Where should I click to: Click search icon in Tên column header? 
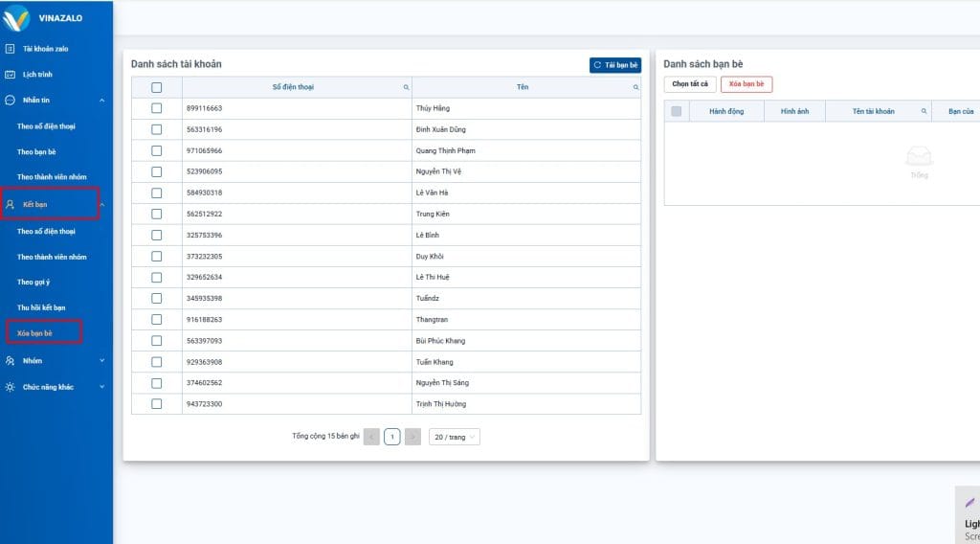pyautogui.click(x=635, y=87)
